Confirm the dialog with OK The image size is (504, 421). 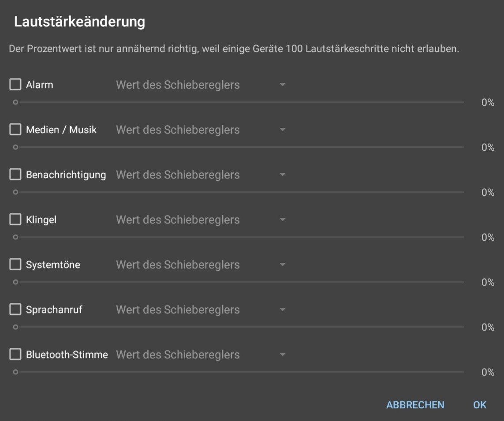pyautogui.click(x=480, y=405)
